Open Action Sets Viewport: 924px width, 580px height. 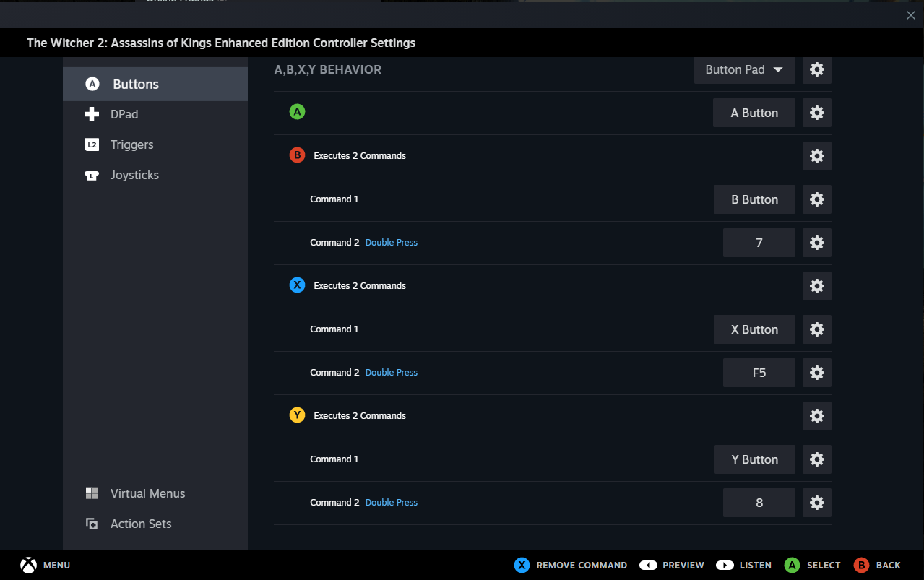(155, 524)
